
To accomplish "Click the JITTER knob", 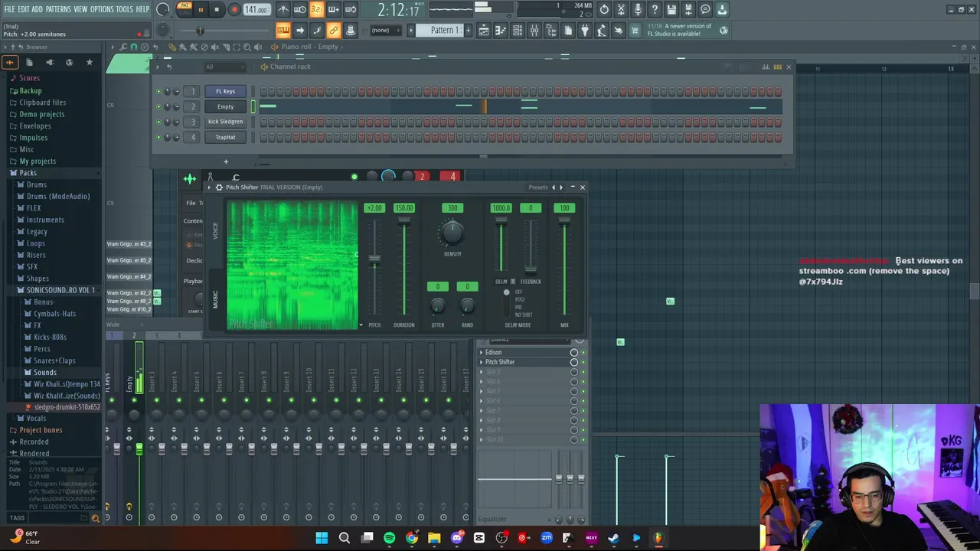I will pyautogui.click(x=437, y=305).
